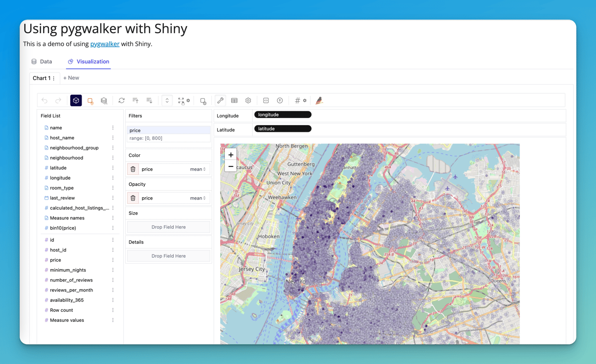596x364 pixels.
Task: Zoom out on the map
Action: pyautogui.click(x=231, y=166)
